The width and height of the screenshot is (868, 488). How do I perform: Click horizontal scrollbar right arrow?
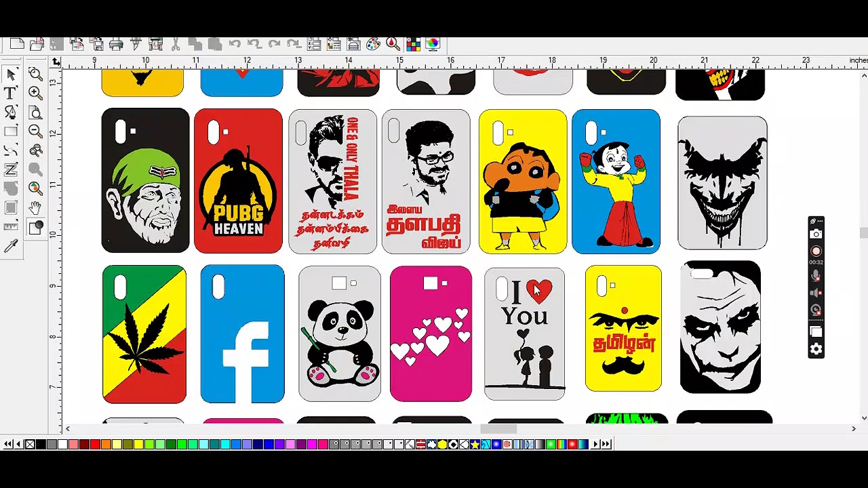point(854,428)
